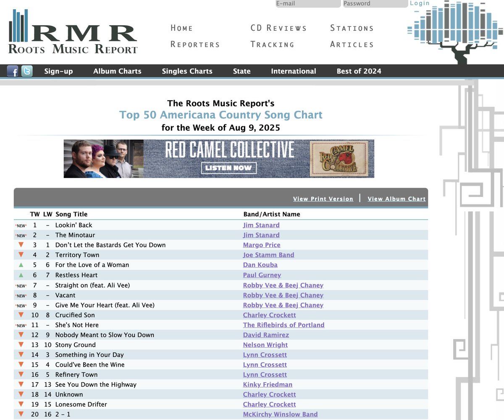Viewport: 504px width, 420px height.
Task: Click song title See You Down the Highway
Action: pyautogui.click(x=96, y=385)
